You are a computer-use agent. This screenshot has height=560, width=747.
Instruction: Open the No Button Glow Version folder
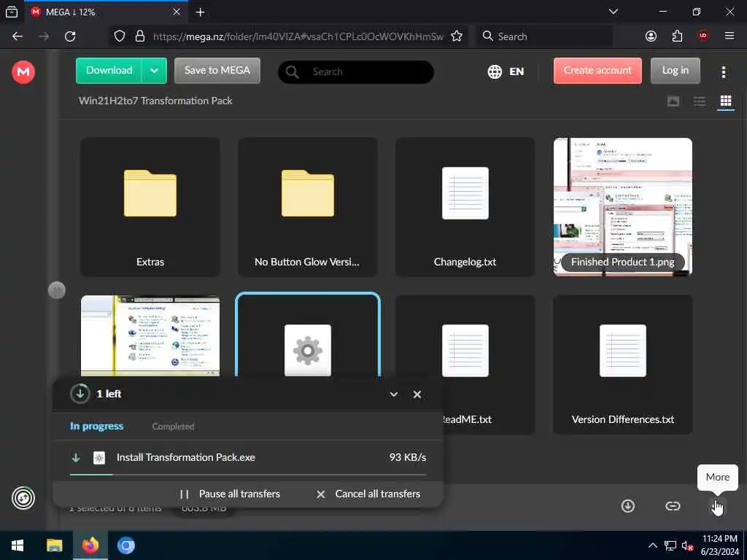click(x=308, y=207)
